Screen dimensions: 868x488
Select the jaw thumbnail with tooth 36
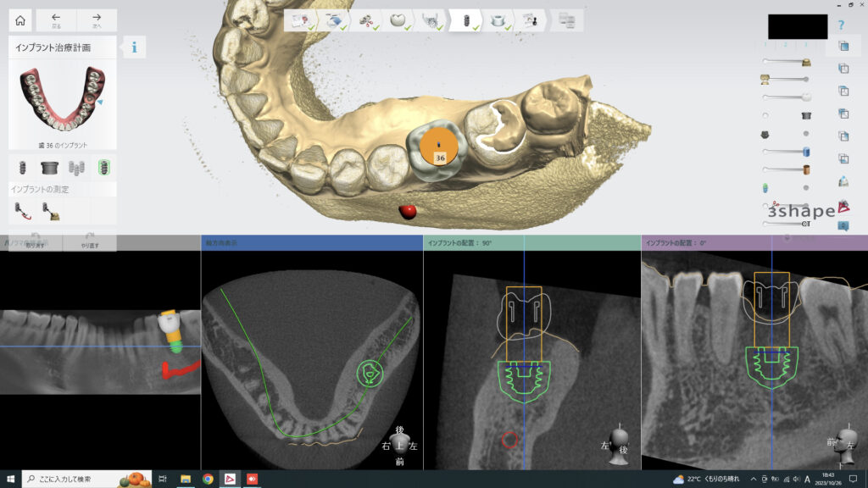63,98
